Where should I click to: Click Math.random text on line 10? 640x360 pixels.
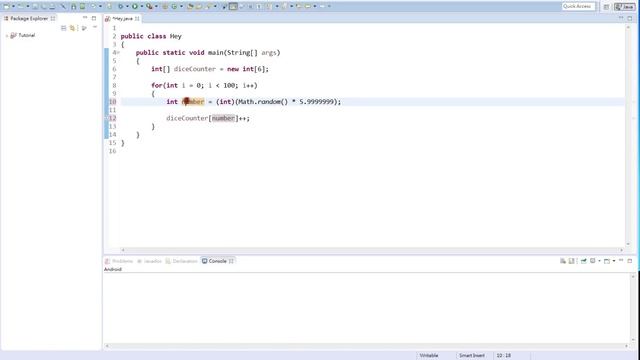(x=260, y=102)
